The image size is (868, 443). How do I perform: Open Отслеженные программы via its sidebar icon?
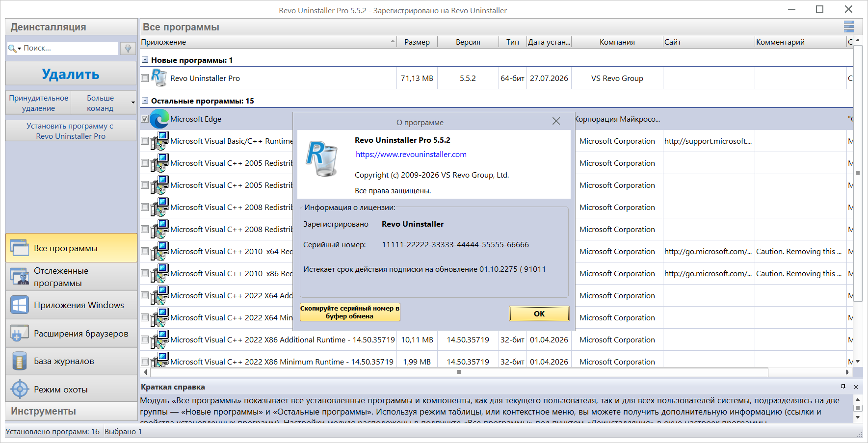coord(20,277)
